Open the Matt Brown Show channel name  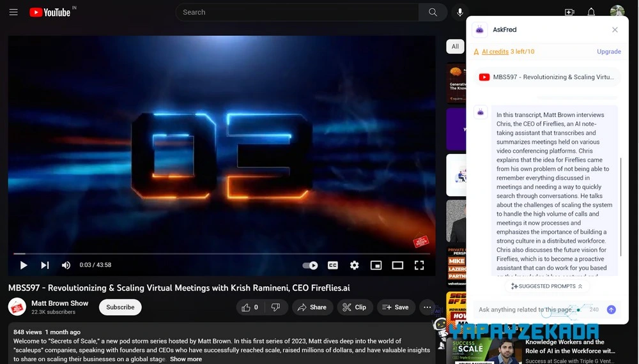click(59, 303)
